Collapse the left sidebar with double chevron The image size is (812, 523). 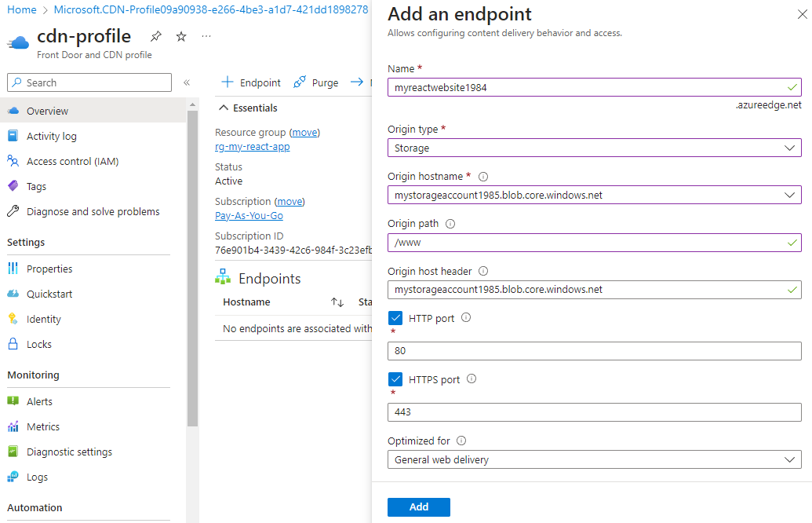[187, 82]
